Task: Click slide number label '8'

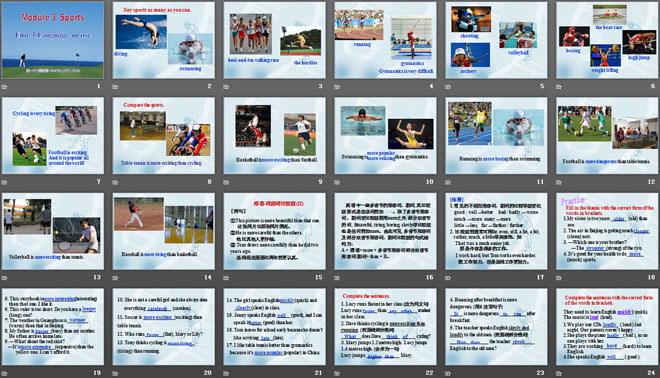Action: pyautogui.click(x=209, y=182)
